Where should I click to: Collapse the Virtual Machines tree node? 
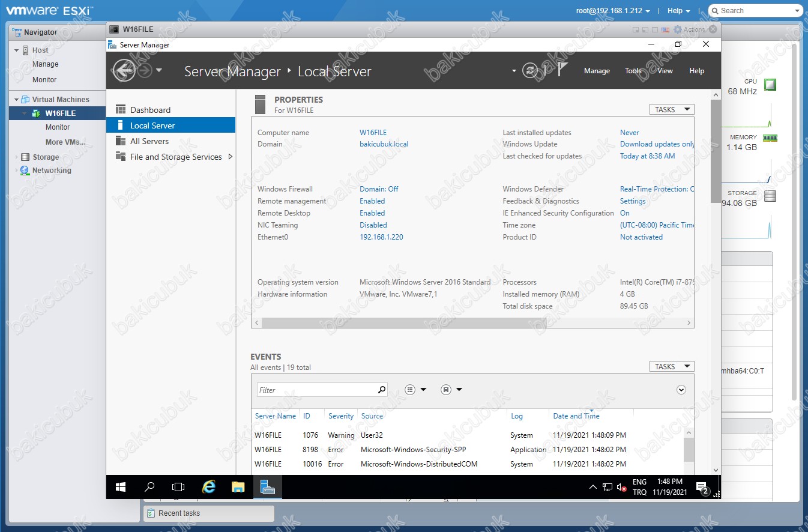coord(17,100)
